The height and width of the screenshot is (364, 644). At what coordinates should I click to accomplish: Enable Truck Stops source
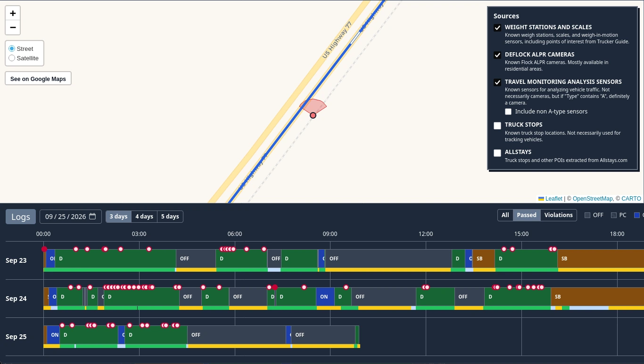(x=497, y=125)
